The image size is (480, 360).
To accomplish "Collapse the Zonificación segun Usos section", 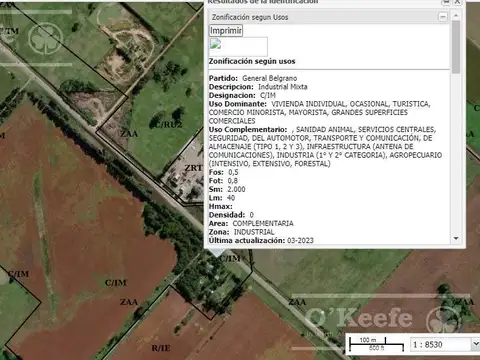I will tap(443, 17).
